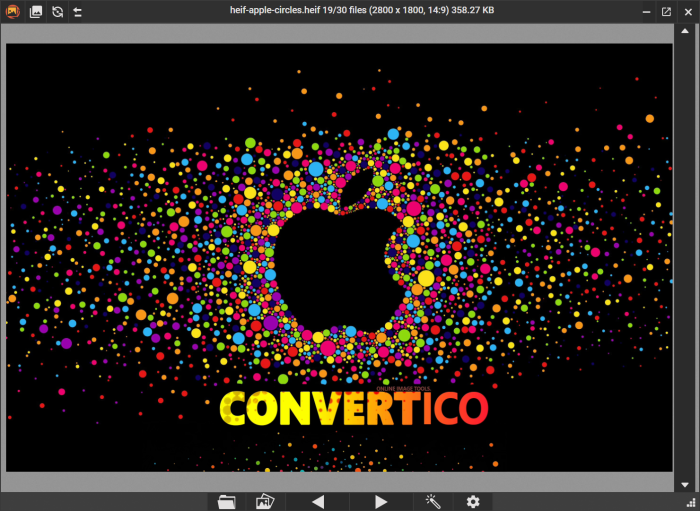Click scrollbar up arrow
Screen dimensions: 700x511
point(685,31)
